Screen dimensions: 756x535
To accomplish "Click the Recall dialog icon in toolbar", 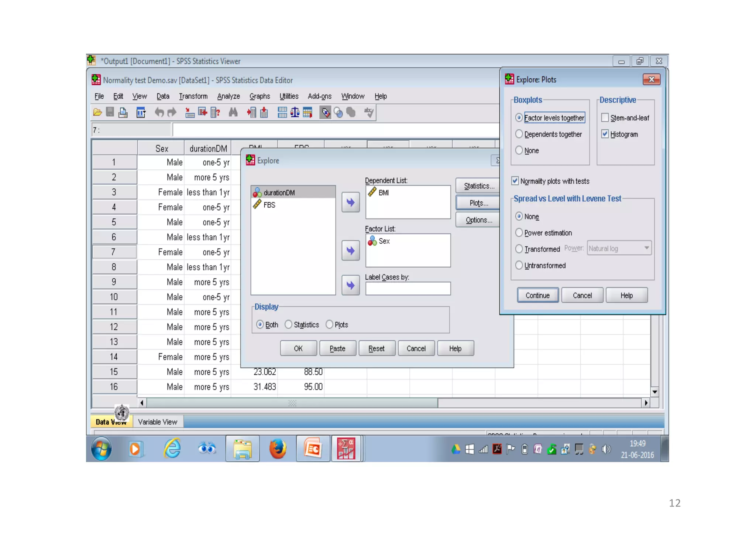I will click(141, 112).
